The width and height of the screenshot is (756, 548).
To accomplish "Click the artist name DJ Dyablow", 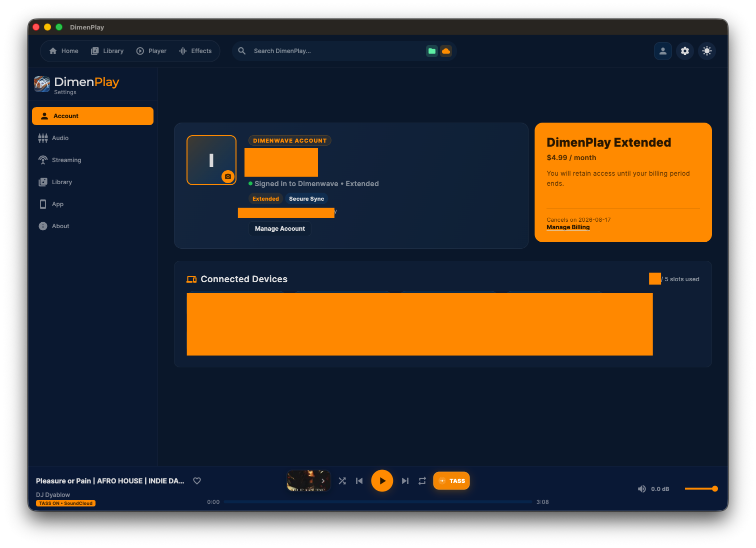I will tap(53, 495).
